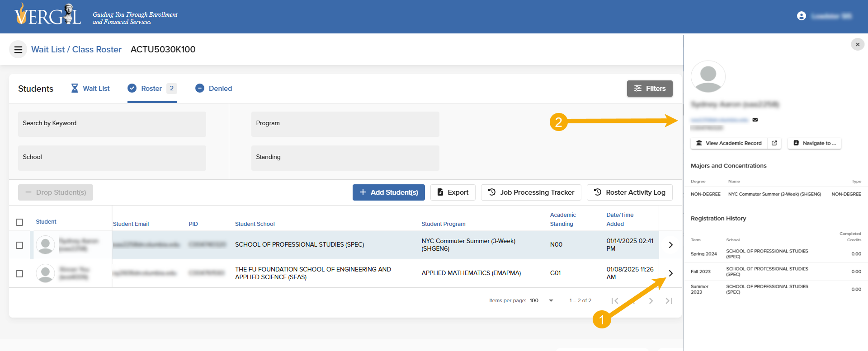The height and width of the screenshot is (351, 868).
Task: Sort by Student School column header
Action: pos(255,224)
